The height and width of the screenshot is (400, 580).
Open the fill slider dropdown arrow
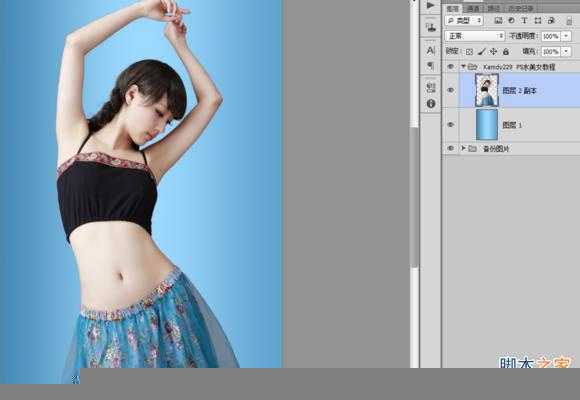tap(566, 51)
